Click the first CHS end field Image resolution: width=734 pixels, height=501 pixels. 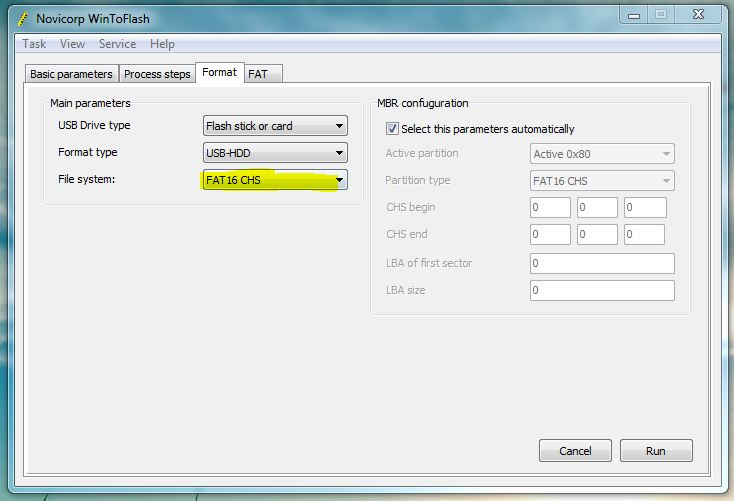[x=550, y=235]
